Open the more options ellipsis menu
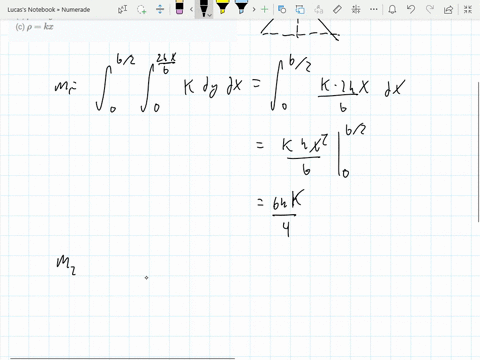This screenshot has width=480, height=360. 374,9
